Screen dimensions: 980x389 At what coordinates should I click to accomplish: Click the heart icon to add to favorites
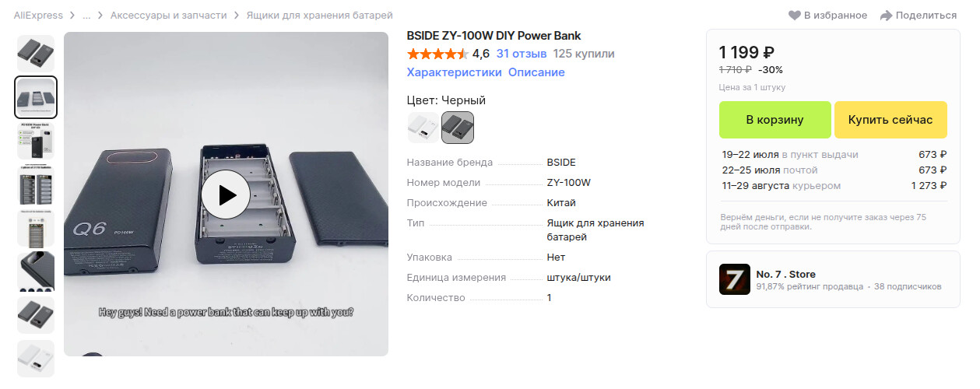pyautogui.click(x=794, y=16)
